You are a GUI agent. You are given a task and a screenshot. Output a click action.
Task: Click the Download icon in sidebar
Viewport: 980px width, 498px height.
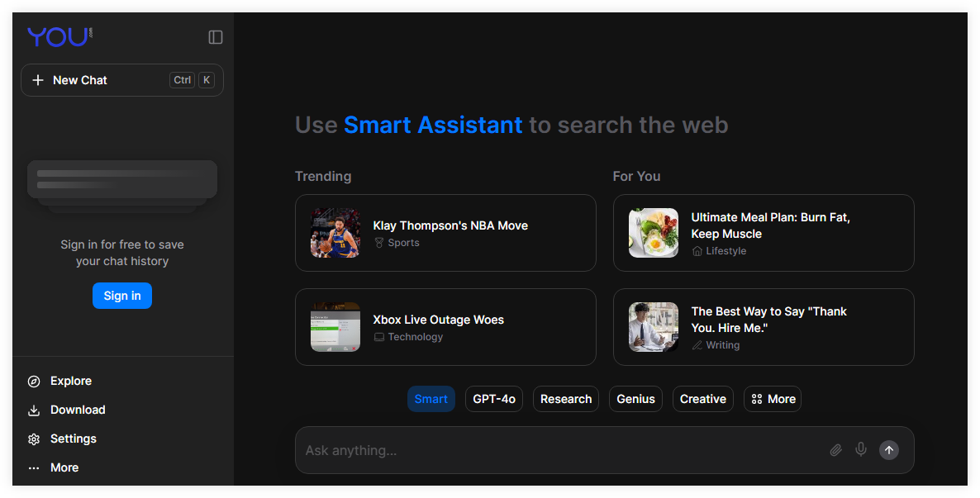34,410
